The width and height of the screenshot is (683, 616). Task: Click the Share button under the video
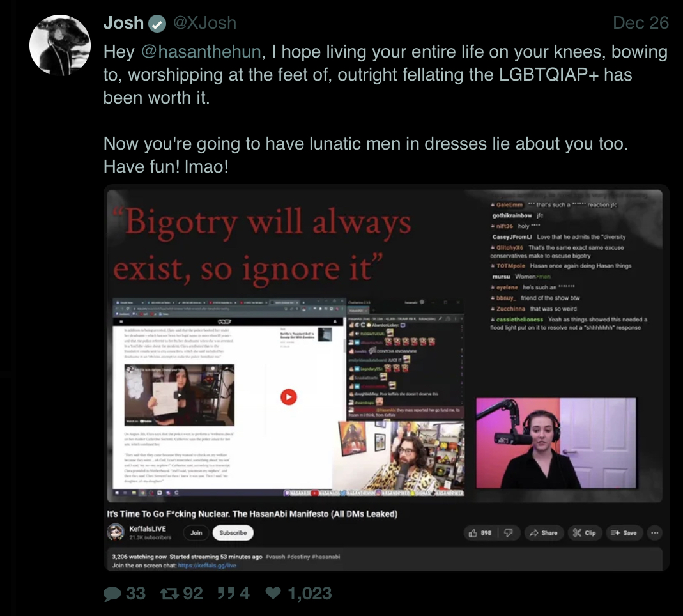[x=544, y=533]
